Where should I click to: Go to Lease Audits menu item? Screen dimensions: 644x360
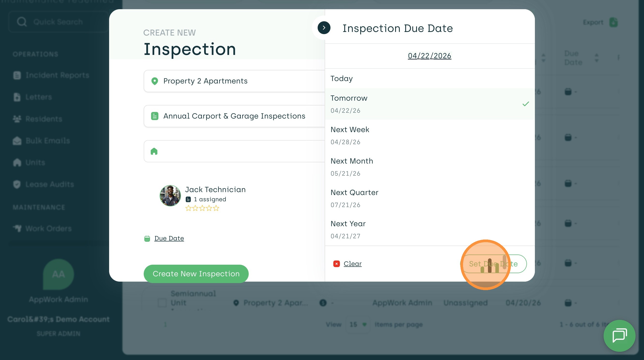click(x=50, y=185)
